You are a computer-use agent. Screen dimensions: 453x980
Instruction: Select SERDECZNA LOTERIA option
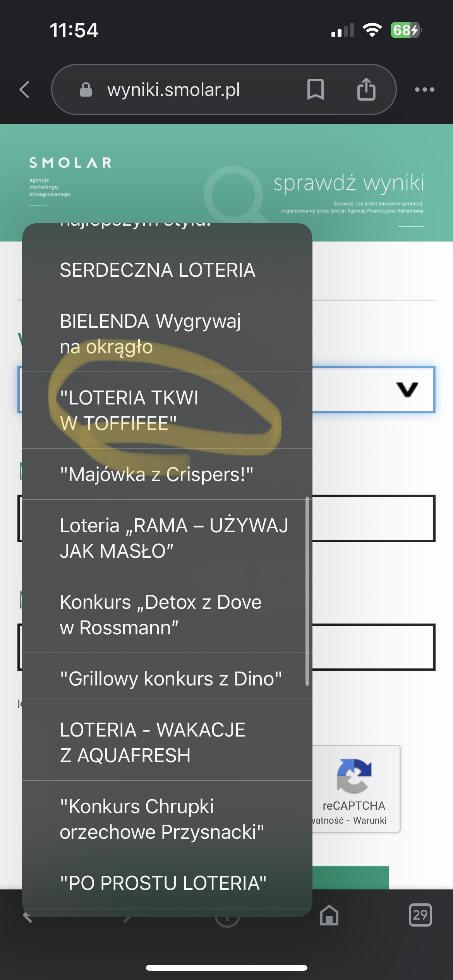coord(158,270)
